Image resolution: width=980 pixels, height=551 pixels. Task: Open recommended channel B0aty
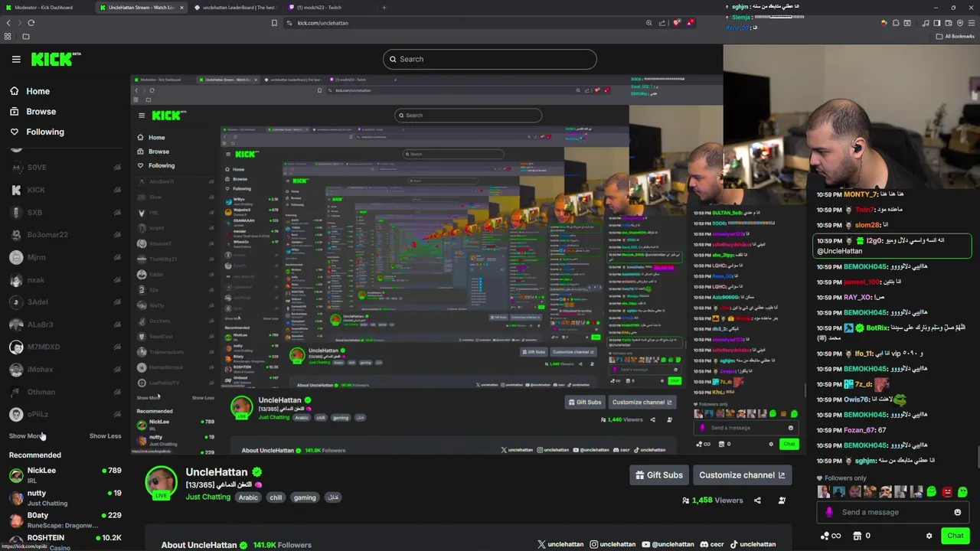point(64,520)
